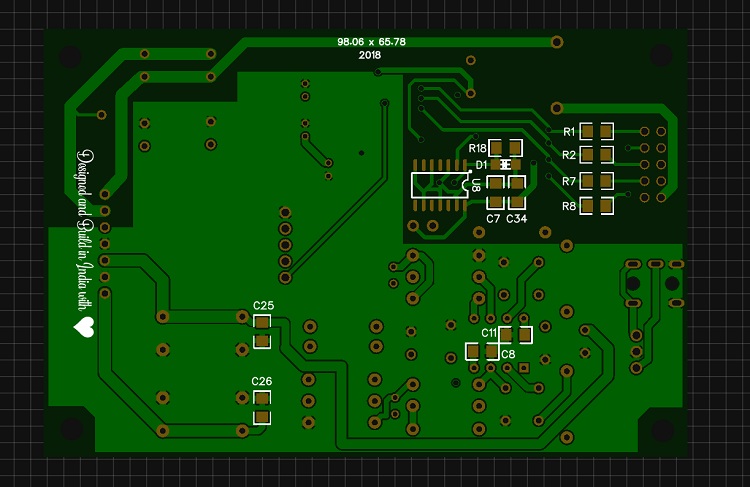Select the heart symbol on the silkscreen
The height and width of the screenshot is (487, 750).
[x=84, y=328]
